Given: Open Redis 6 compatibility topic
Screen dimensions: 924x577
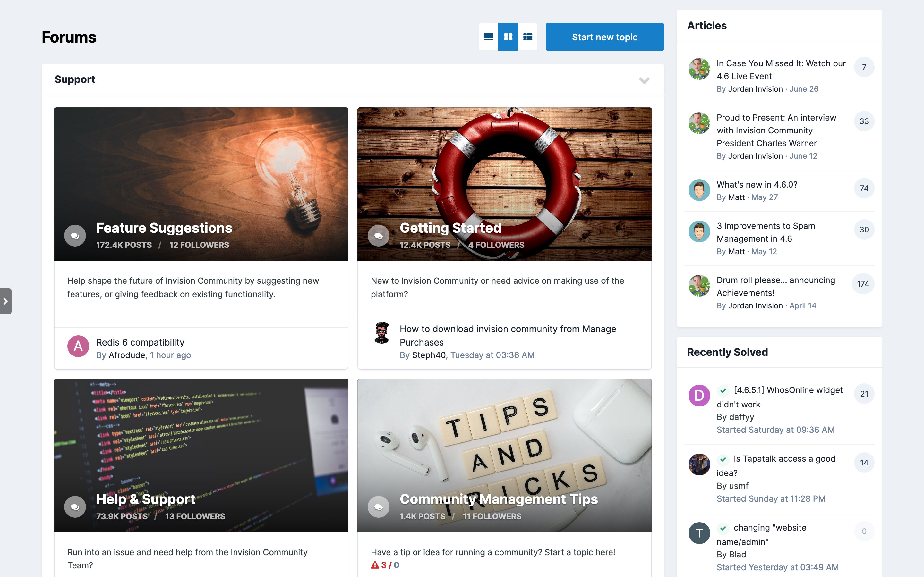Looking at the screenshot, I should coord(140,342).
